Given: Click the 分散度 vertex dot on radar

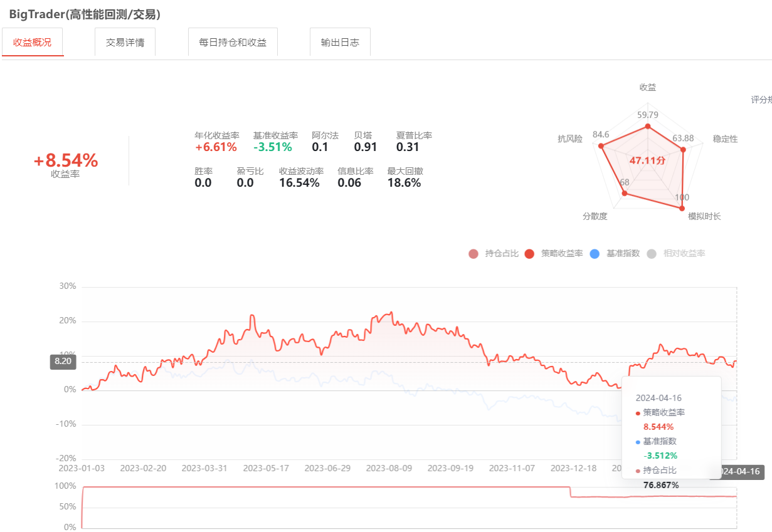Looking at the screenshot, I should click(624, 194).
